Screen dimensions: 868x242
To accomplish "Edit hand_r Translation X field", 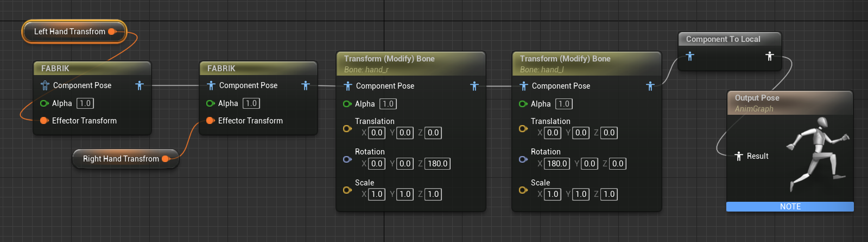I will [x=377, y=133].
